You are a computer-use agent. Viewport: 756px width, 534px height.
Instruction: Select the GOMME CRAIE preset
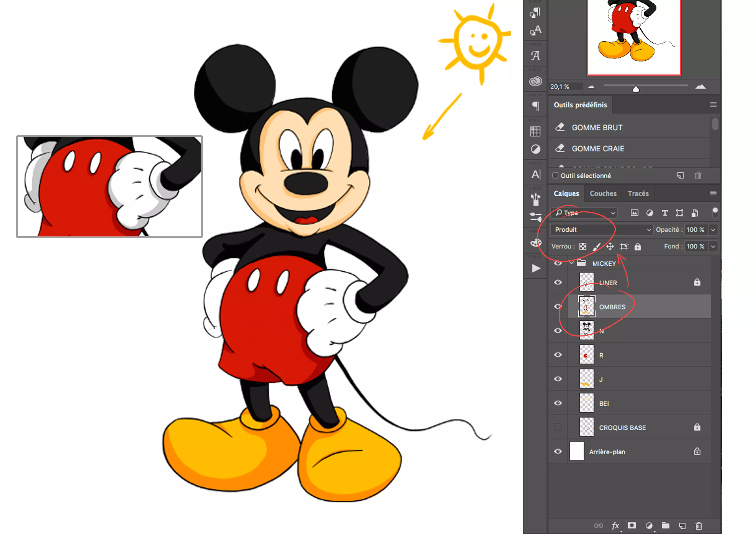tap(598, 148)
